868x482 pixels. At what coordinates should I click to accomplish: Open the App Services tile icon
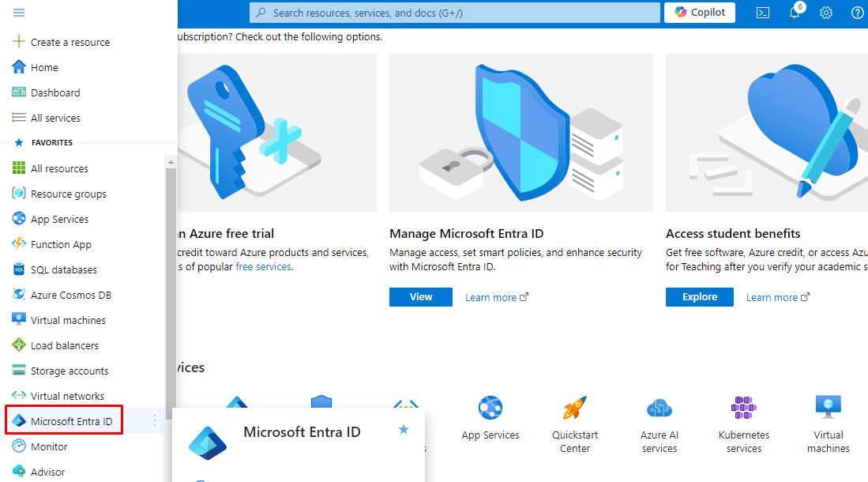[x=490, y=408]
